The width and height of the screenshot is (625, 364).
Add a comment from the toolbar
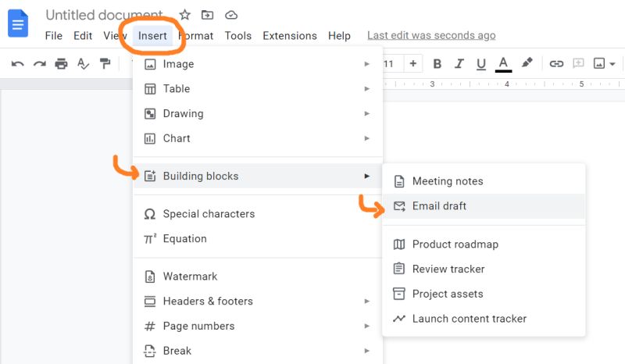tap(578, 63)
